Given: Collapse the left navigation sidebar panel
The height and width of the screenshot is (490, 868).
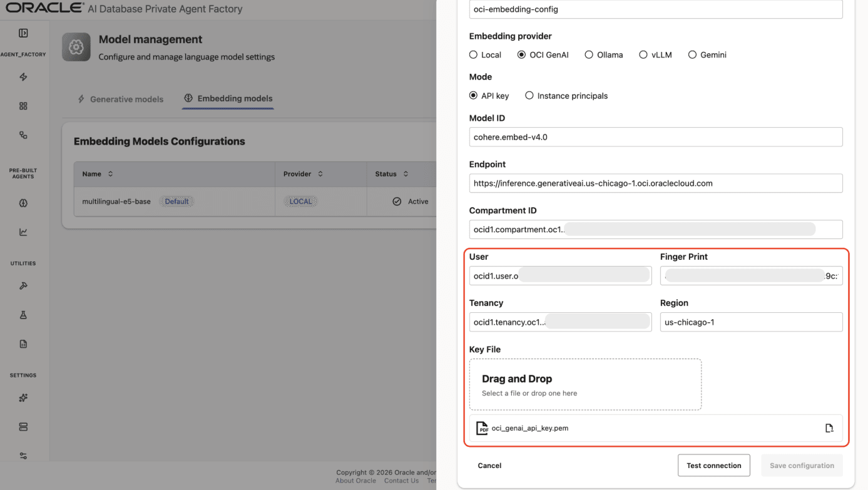Looking at the screenshot, I should [x=23, y=33].
